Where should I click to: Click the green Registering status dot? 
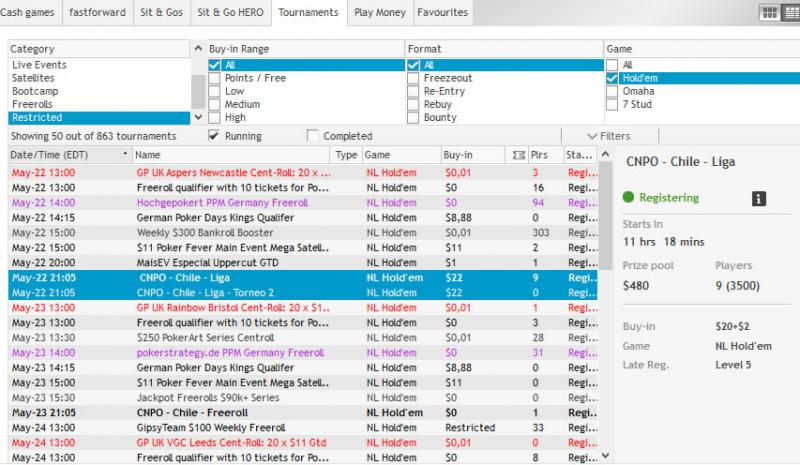click(629, 198)
